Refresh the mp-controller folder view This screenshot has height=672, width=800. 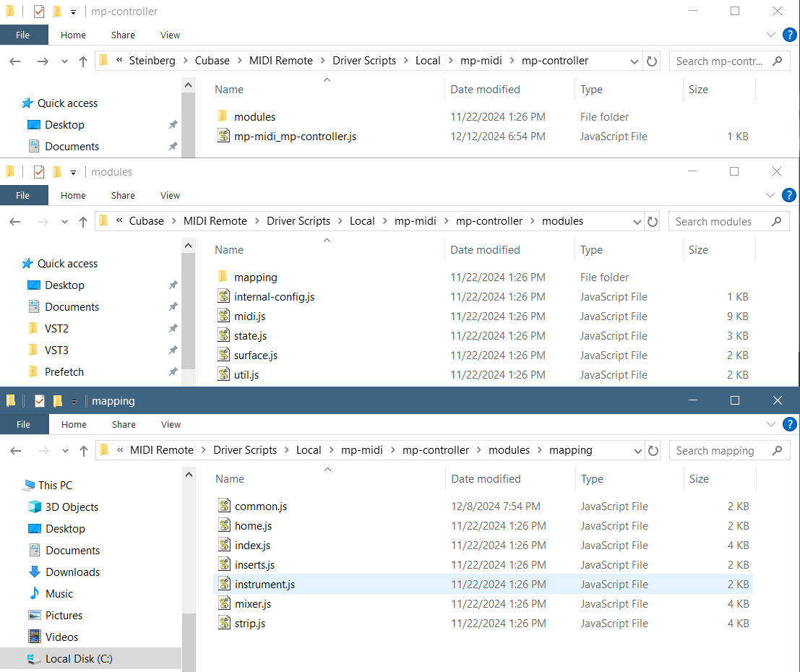pos(652,61)
